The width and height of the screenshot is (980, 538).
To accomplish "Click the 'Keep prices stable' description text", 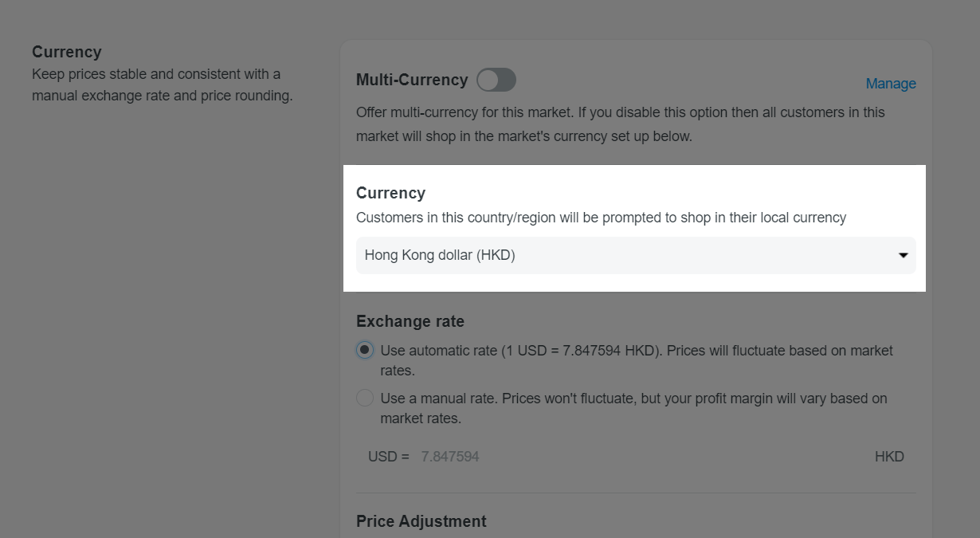I will click(163, 85).
